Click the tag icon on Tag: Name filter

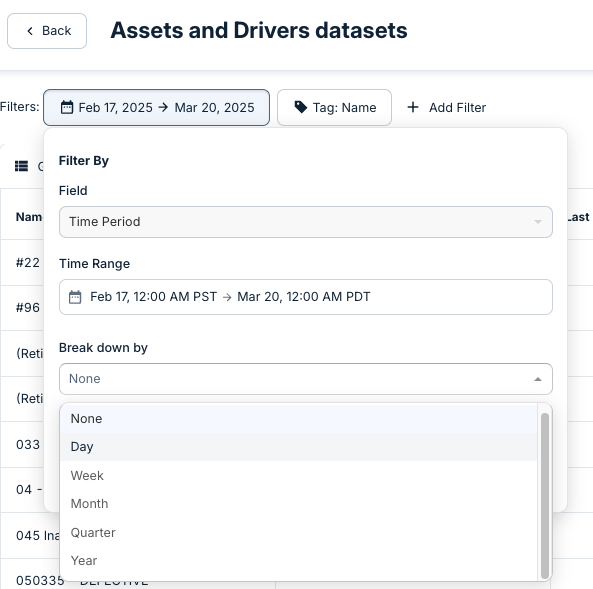[x=301, y=107]
